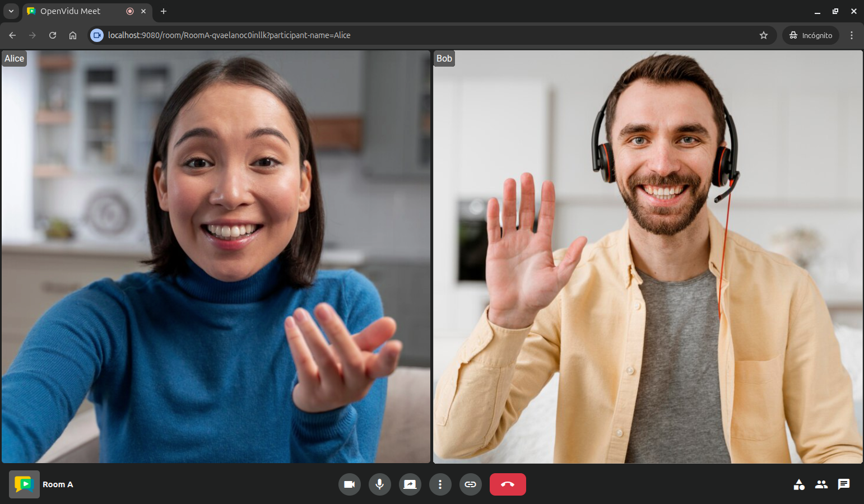The image size is (864, 504).
Task: Go to the browser home page
Action: click(x=73, y=35)
